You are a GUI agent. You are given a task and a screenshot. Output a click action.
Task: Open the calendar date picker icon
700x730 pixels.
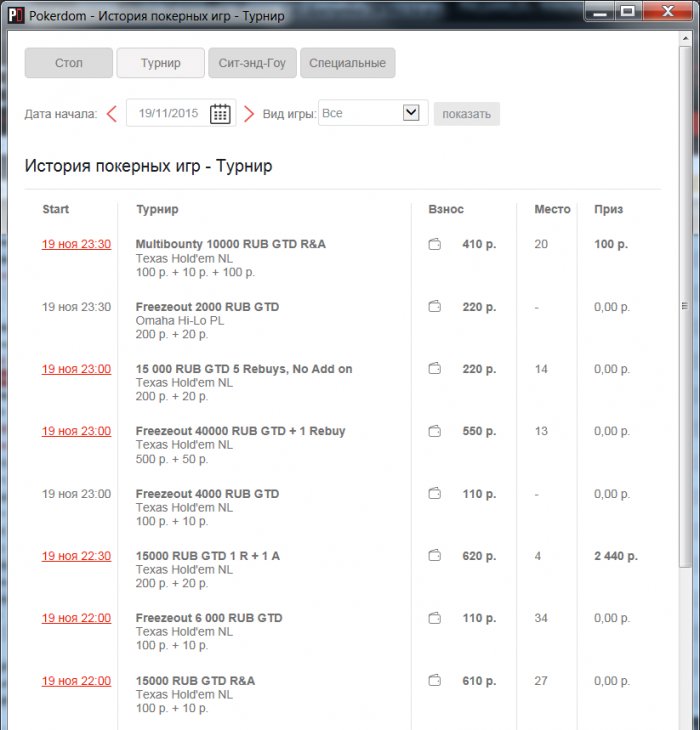(x=220, y=114)
